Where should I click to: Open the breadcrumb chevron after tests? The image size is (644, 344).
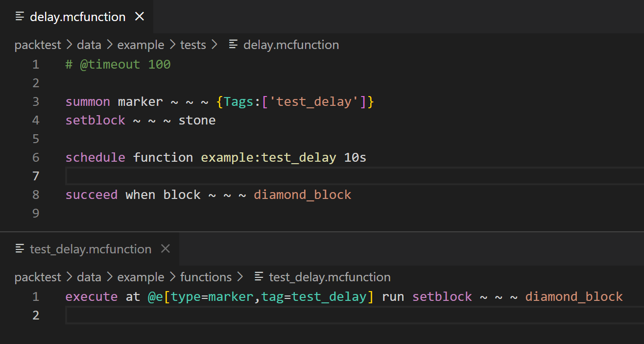click(214, 45)
